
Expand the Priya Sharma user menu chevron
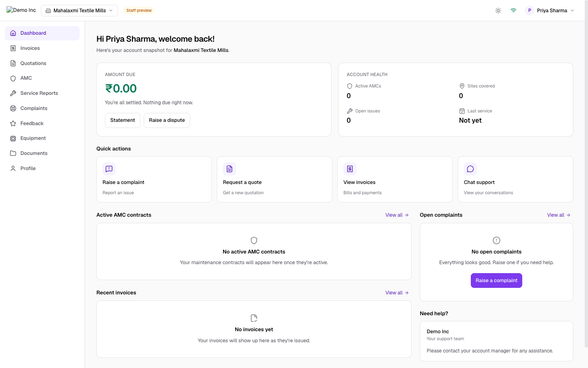point(572,11)
